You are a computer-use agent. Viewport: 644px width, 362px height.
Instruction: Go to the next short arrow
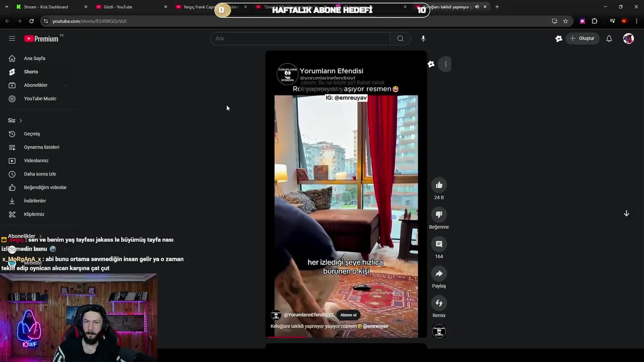[x=626, y=214]
